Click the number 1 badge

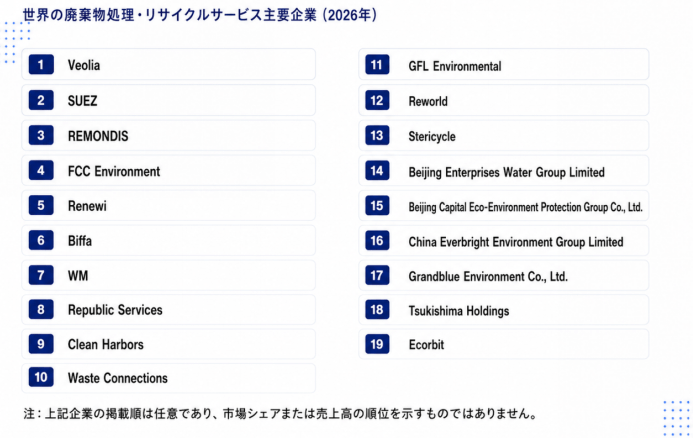pyautogui.click(x=41, y=65)
